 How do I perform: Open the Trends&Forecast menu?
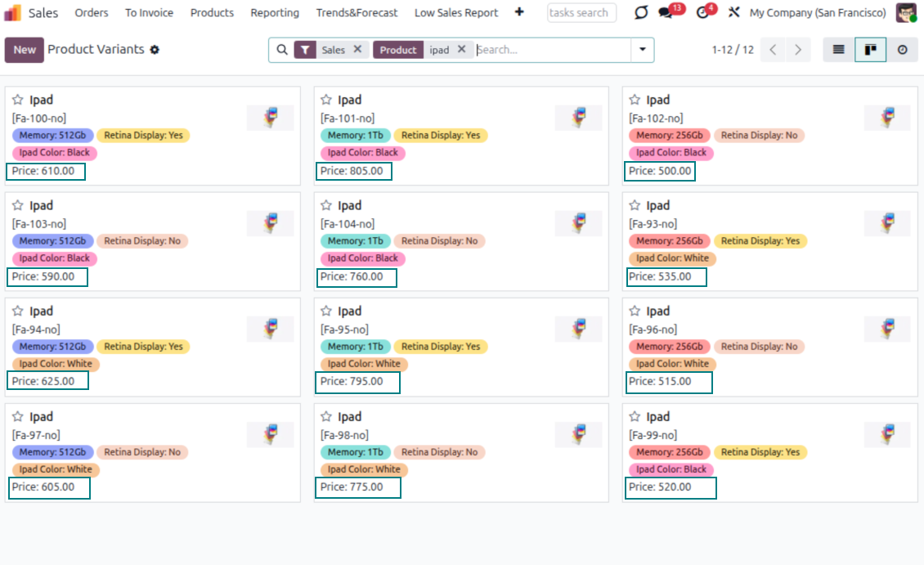tap(357, 13)
